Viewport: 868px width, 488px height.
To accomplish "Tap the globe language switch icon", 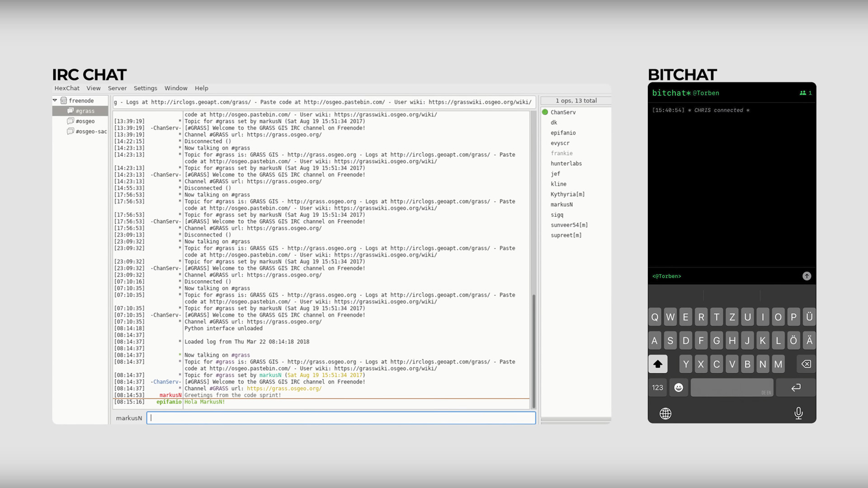I will (x=665, y=413).
